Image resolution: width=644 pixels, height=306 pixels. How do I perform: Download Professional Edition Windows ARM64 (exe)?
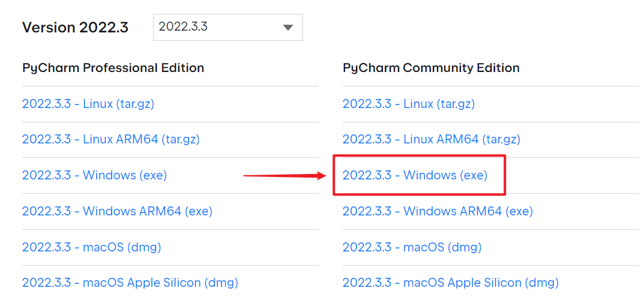click(117, 211)
